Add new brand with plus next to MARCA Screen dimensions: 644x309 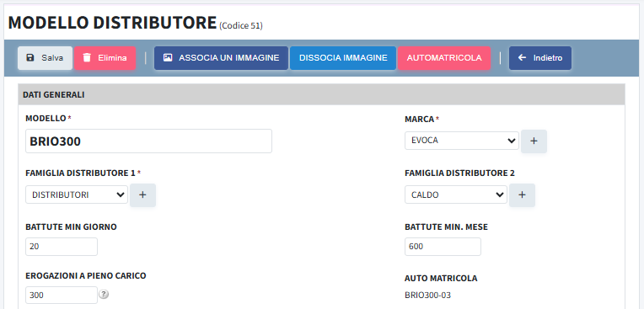[534, 141]
